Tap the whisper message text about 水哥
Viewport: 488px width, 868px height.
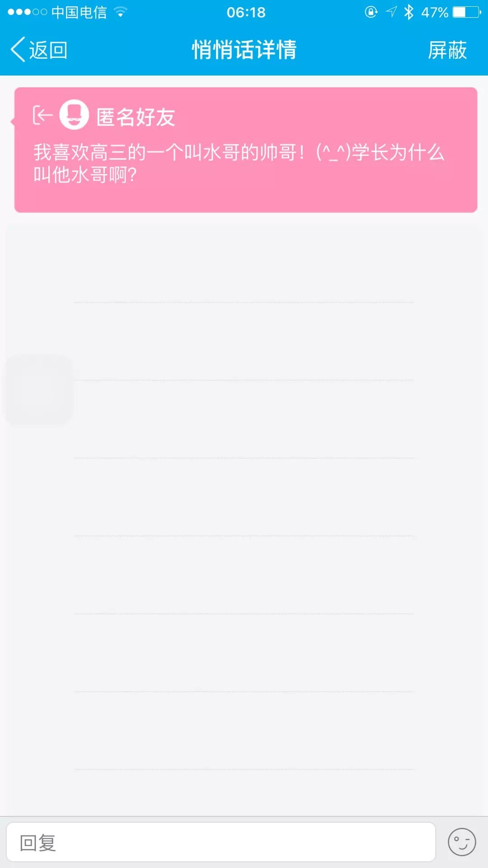239,163
